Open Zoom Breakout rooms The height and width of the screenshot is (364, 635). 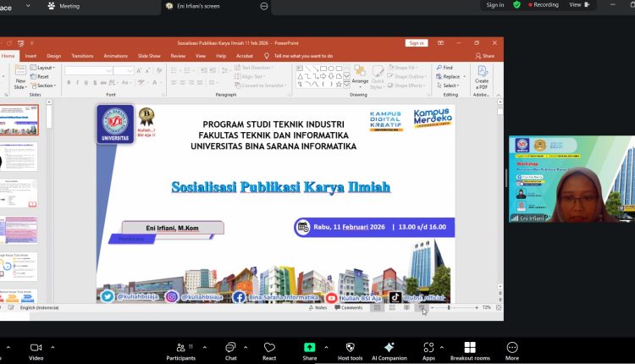tap(470, 351)
